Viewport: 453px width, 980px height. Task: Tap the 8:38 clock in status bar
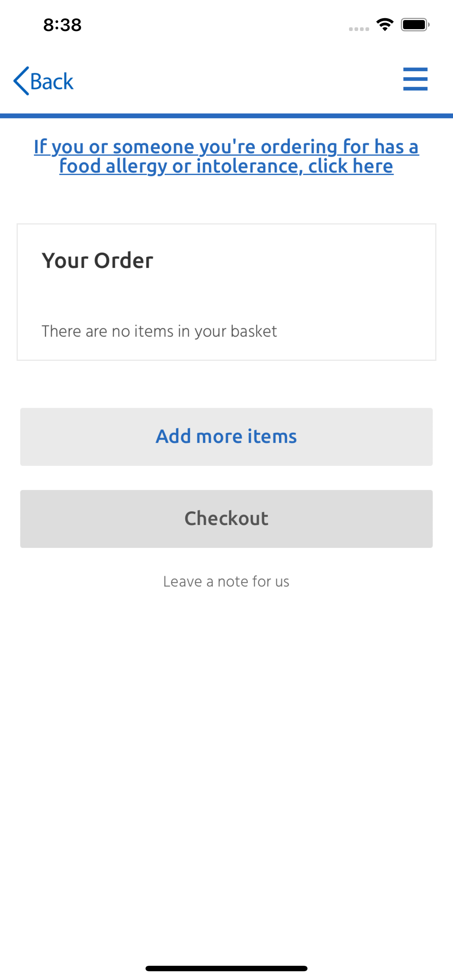(x=62, y=25)
